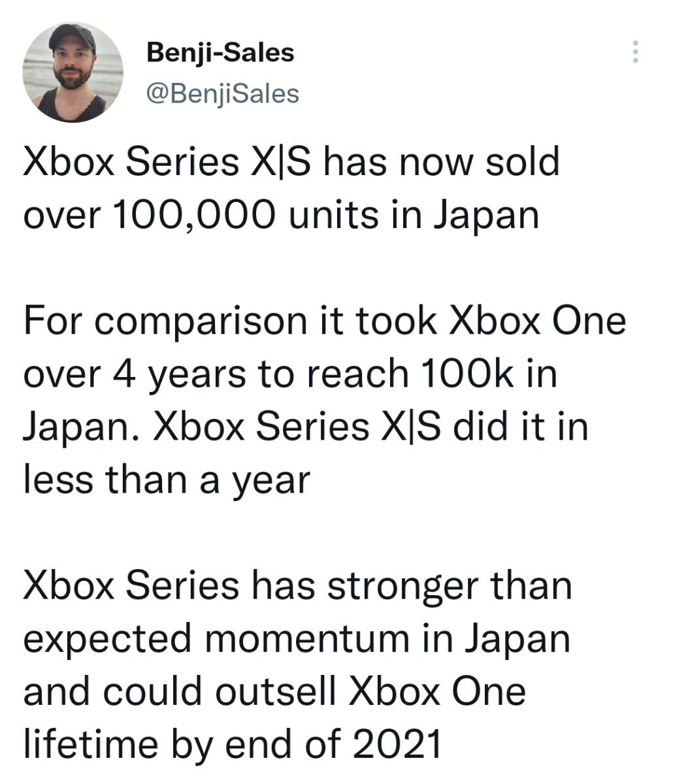Click the line "less than a year"
Viewport: 673px width, 784px height.
(165, 481)
